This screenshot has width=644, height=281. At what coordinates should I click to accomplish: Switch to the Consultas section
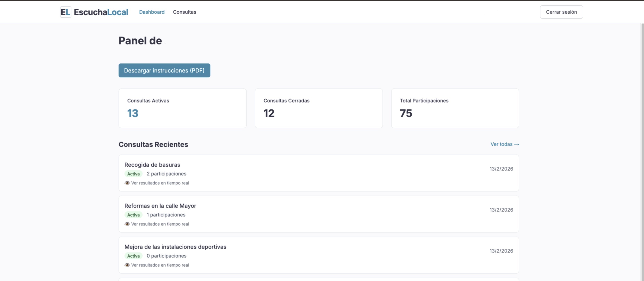click(x=184, y=12)
